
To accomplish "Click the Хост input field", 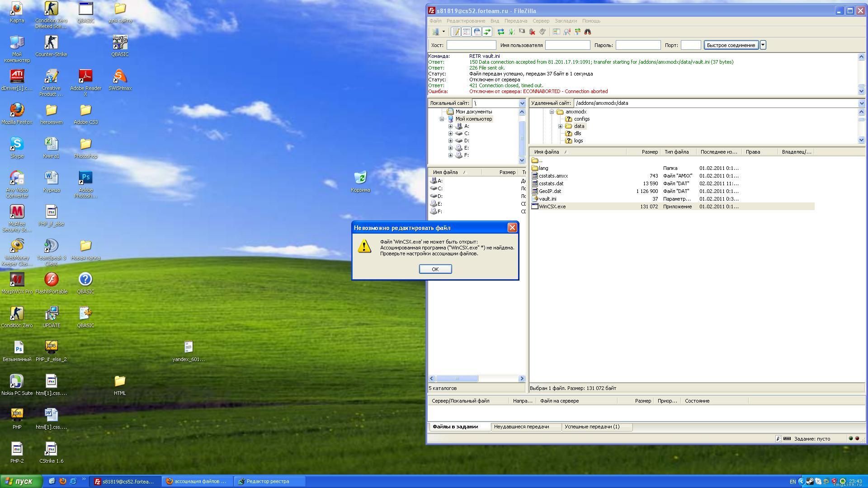I will coord(471,45).
